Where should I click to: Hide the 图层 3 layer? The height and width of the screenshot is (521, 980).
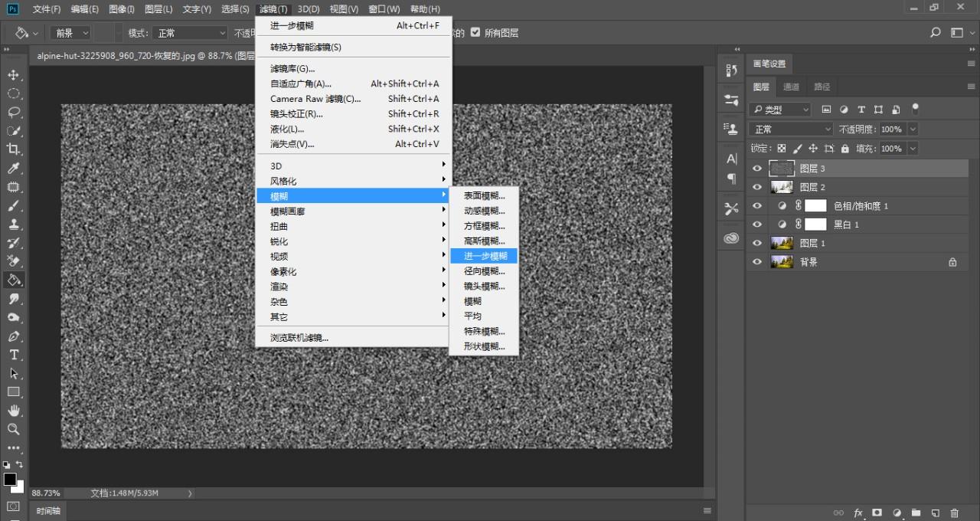(757, 169)
